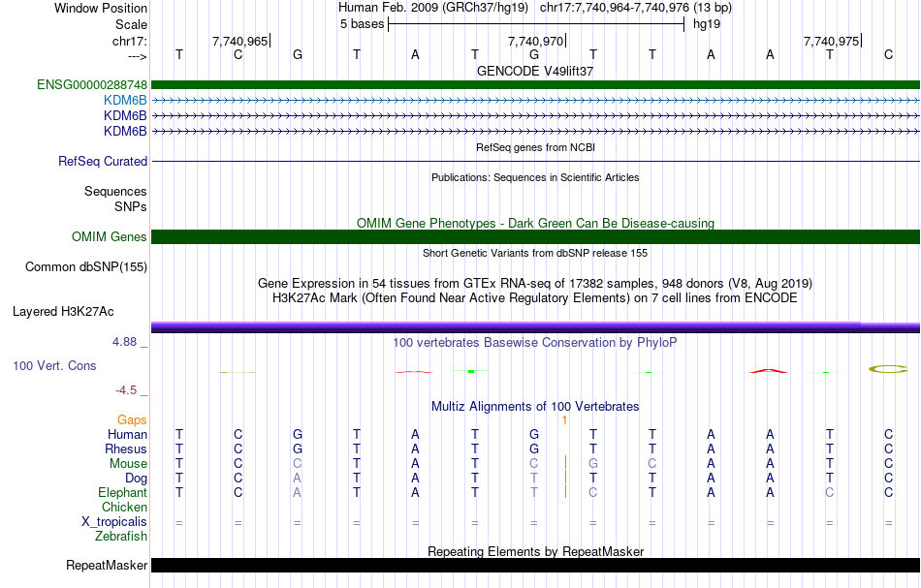Click the Scale label
The image size is (921, 588).
(132, 24)
